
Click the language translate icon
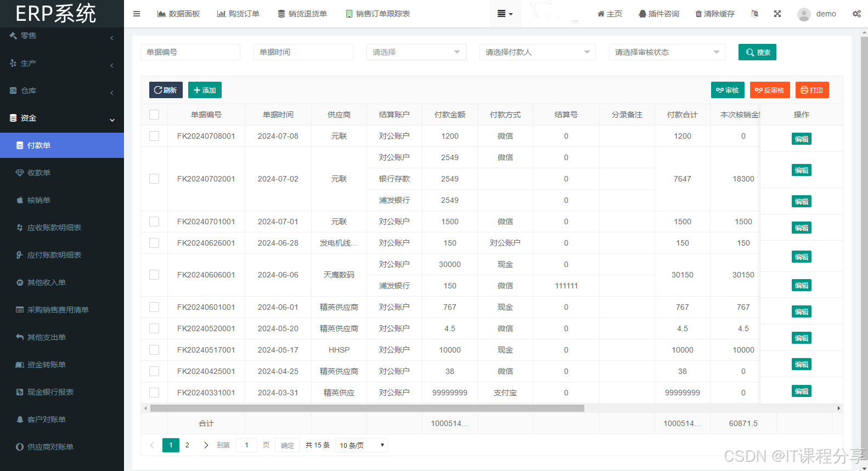tap(754, 14)
